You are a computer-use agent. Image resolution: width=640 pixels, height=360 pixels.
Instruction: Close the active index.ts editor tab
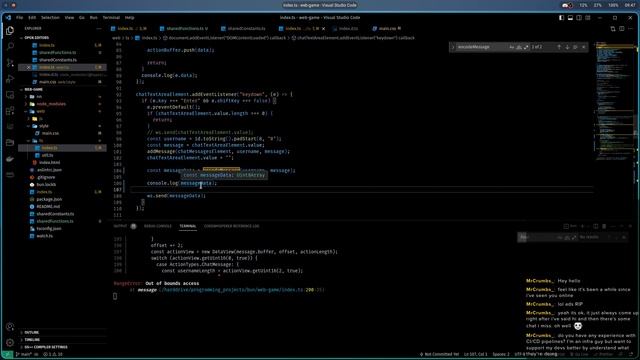click(324, 29)
